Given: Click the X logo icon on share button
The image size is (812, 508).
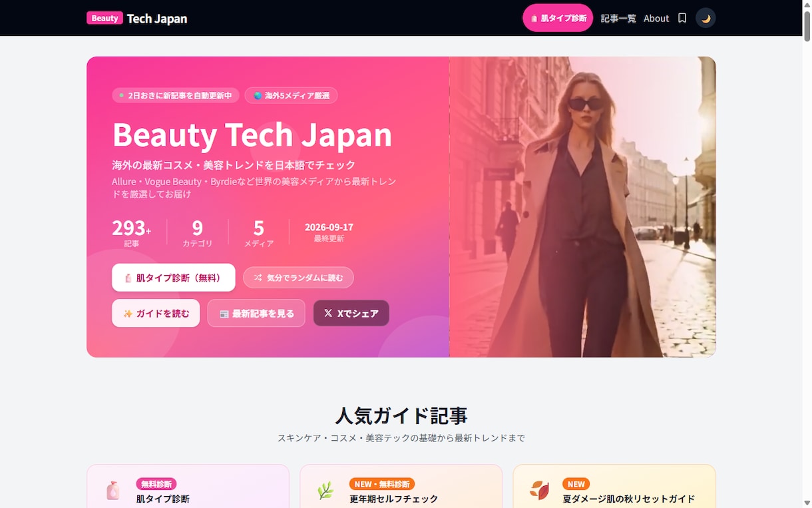Looking at the screenshot, I should click(x=328, y=313).
